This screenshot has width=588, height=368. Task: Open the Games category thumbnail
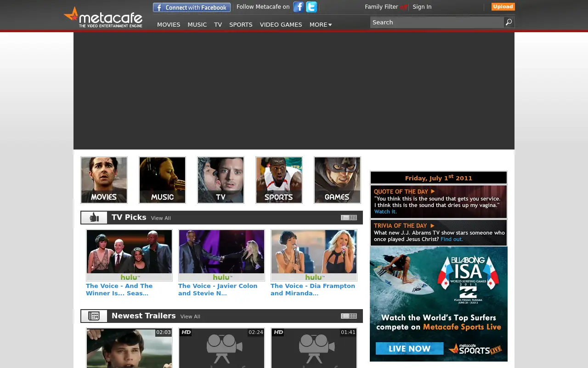pos(337,180)
